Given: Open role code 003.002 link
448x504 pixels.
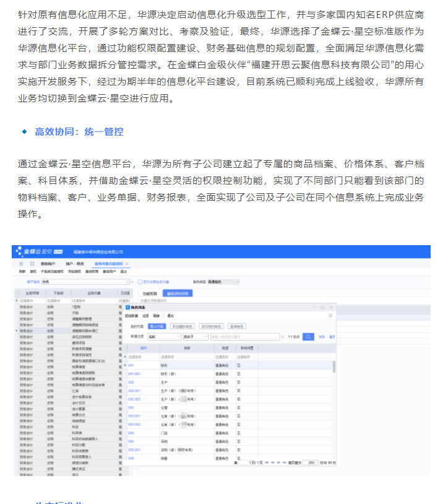Looking at the screenshot, I should pos(134,425).
